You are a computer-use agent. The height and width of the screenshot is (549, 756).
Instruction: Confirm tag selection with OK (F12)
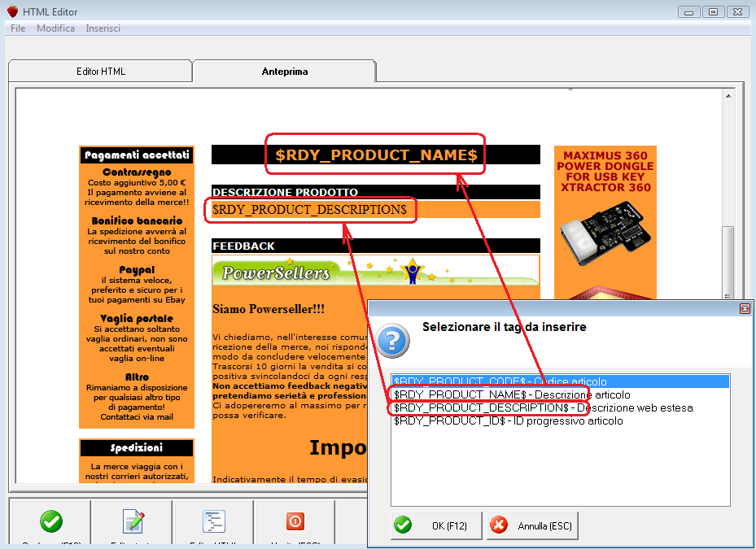coord(436,525)
